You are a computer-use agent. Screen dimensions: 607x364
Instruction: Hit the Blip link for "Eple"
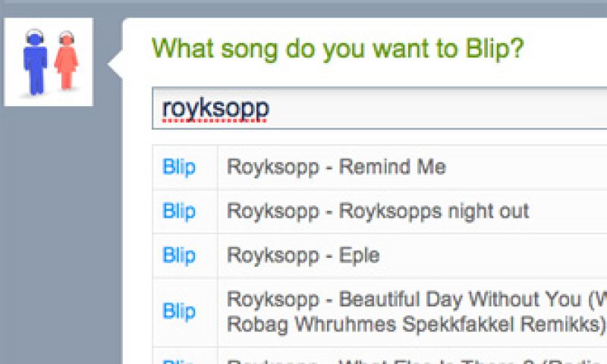coord(179,256)
